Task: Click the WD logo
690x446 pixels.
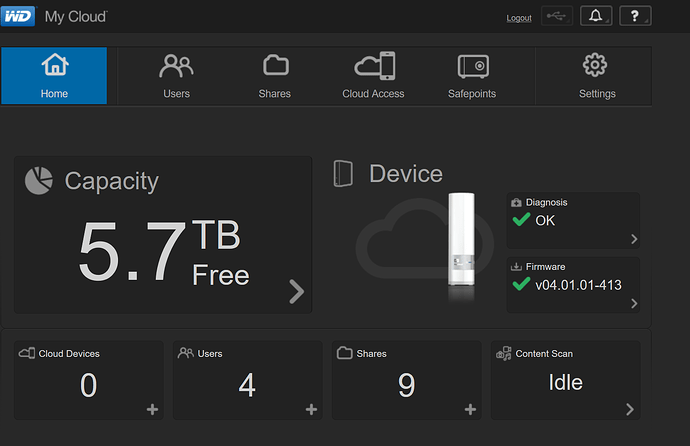Action: 18,16
